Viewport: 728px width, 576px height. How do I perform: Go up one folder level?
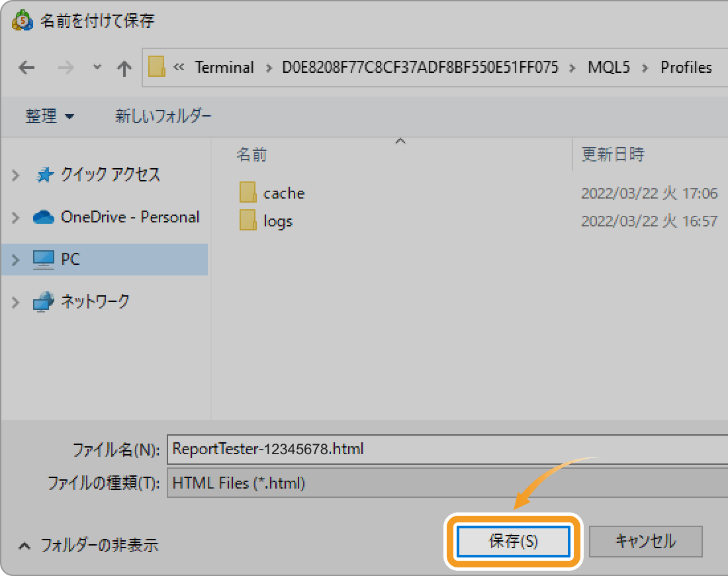124,68
